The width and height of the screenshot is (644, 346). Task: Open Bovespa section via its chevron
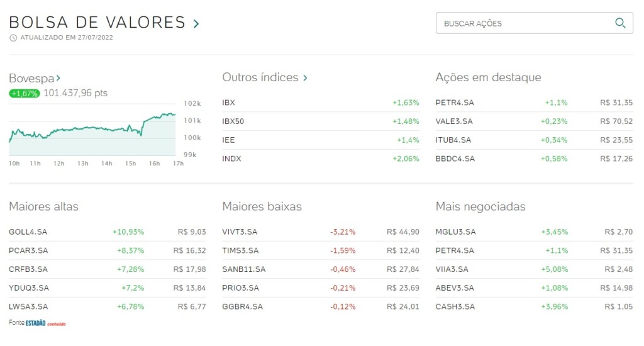pyautogui.click(x=58, y=78)
